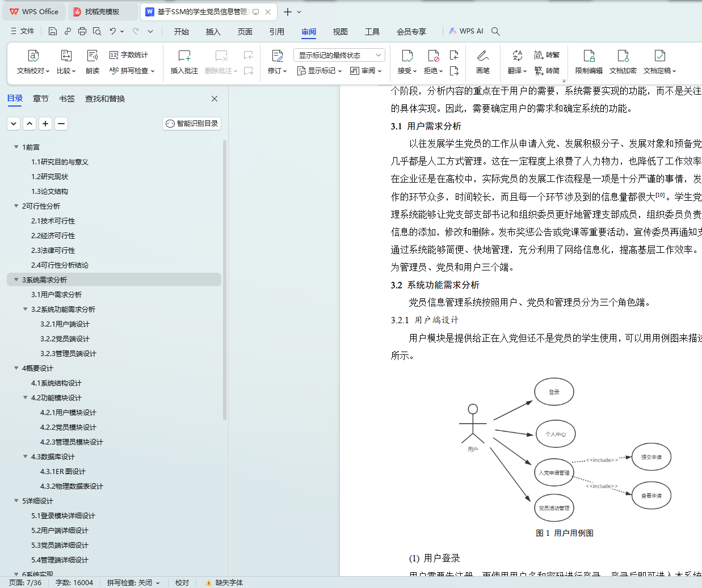702x588 pixels.
Task: Accept the change with 接受
Action: click(x=407, y=62)
